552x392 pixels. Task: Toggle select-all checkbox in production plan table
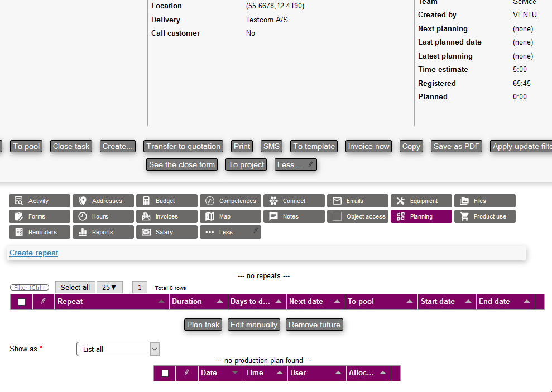[x=165, y=374]
